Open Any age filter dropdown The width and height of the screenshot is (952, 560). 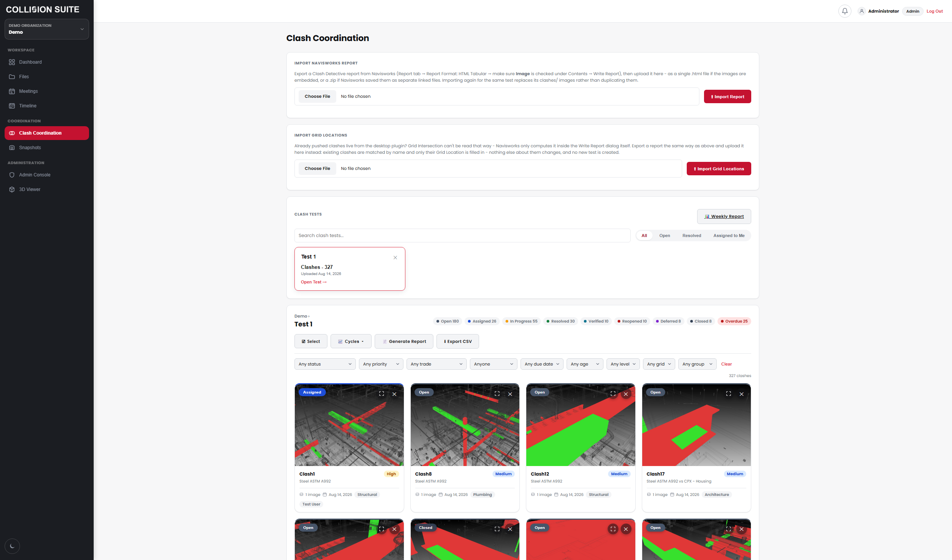[x=585, y=364]
